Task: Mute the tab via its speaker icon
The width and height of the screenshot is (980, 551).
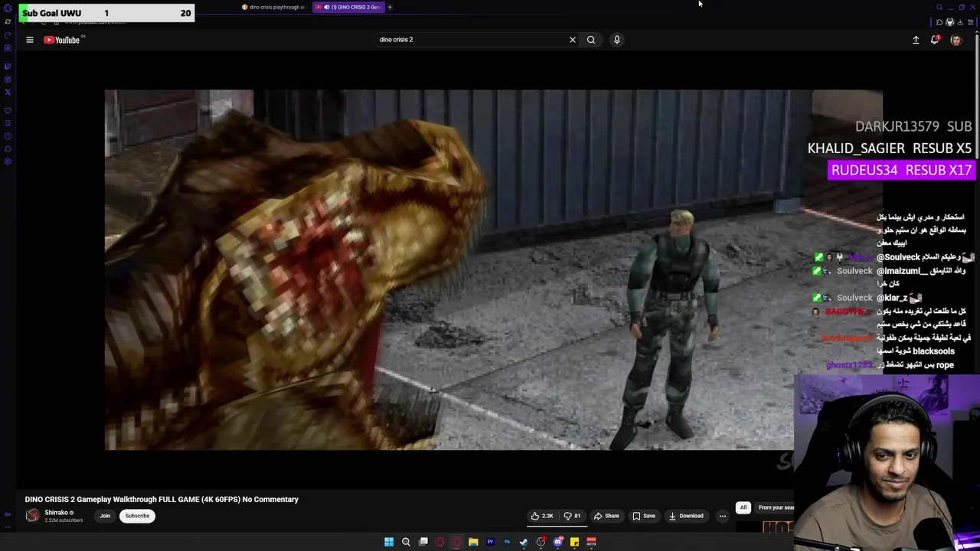Action: pyautogui.click(x=327, y=7)
